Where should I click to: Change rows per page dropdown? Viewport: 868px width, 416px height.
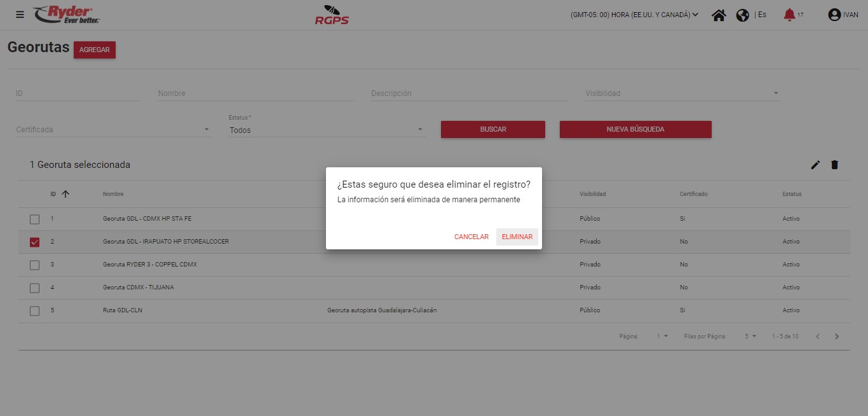[x=750, y=336]
